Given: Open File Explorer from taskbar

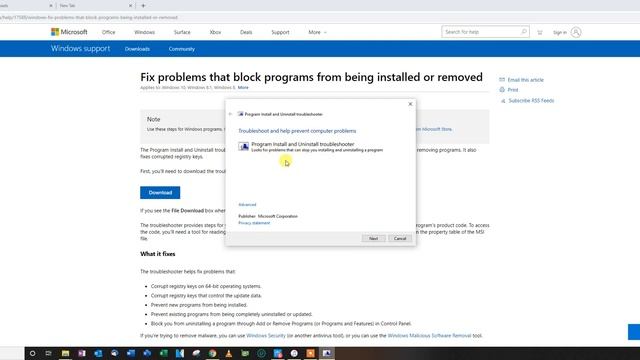Looking at the screenshot, I should [65, 353].
